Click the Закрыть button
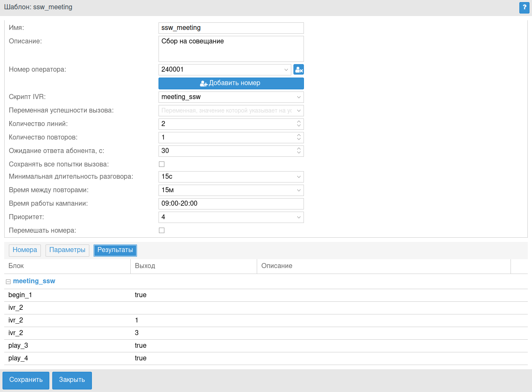The height and width of the screenshot is (392, 532). point(72,380)
